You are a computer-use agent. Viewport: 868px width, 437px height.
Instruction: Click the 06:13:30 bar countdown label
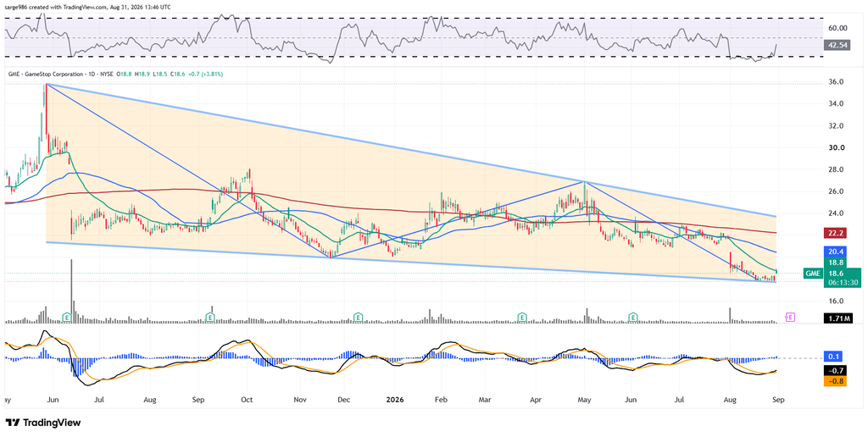(843, 282)
